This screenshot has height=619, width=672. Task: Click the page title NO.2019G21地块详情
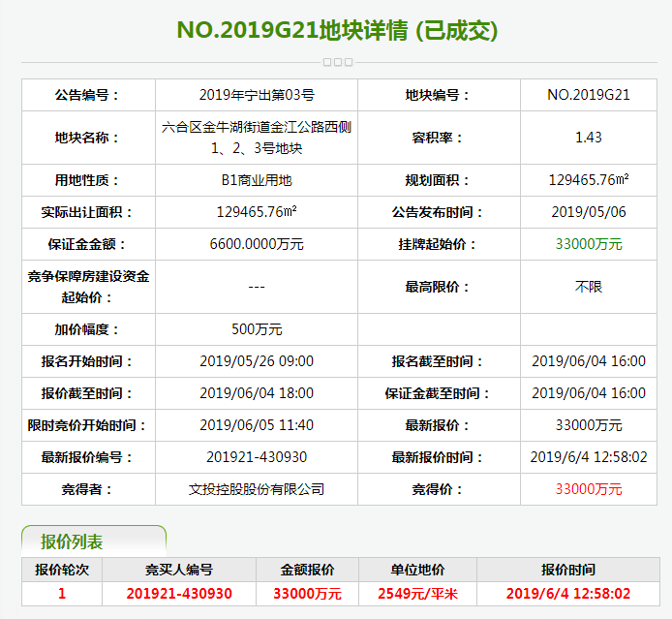click(292, 30)
